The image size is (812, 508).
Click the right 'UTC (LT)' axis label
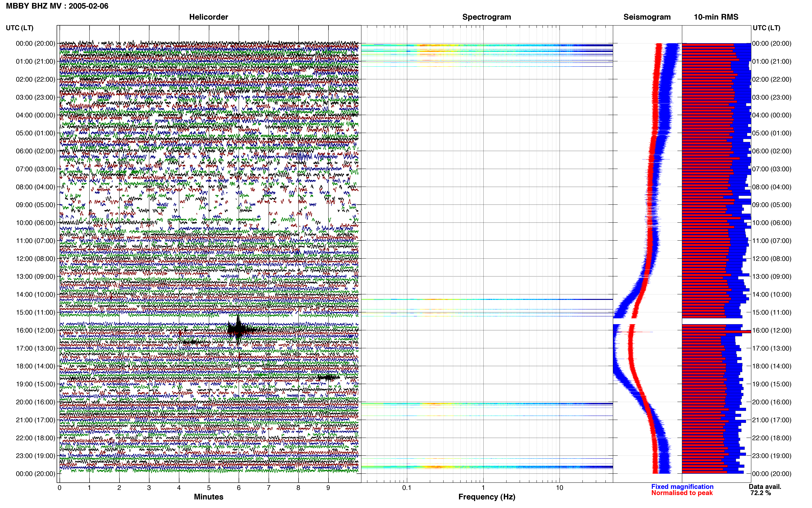coord(766,28)
